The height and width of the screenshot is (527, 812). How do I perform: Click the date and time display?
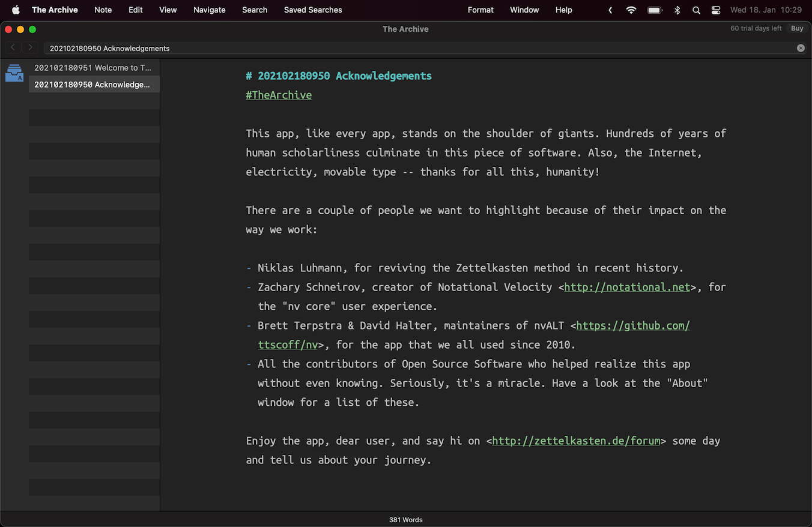coord(766,10)
